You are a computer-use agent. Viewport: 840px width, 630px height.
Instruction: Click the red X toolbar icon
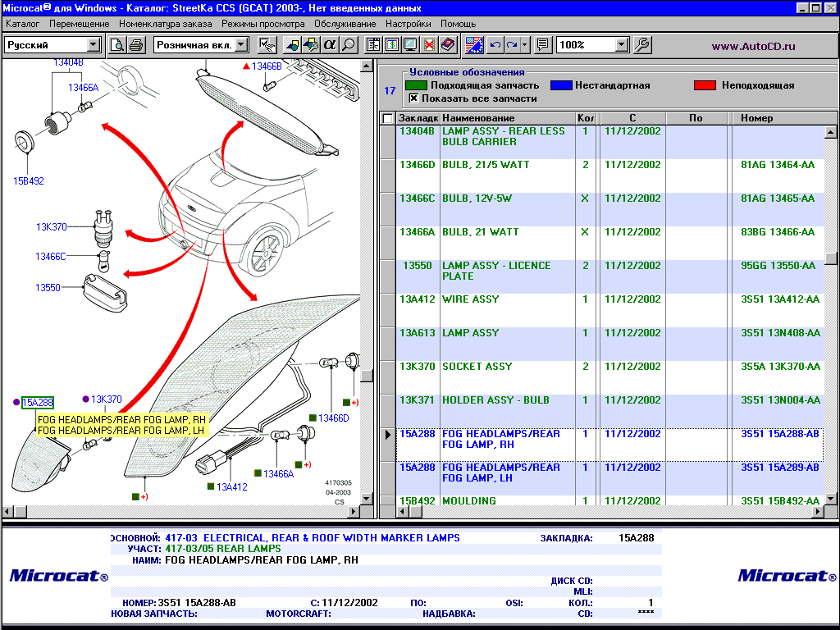(x=429, y=45)
